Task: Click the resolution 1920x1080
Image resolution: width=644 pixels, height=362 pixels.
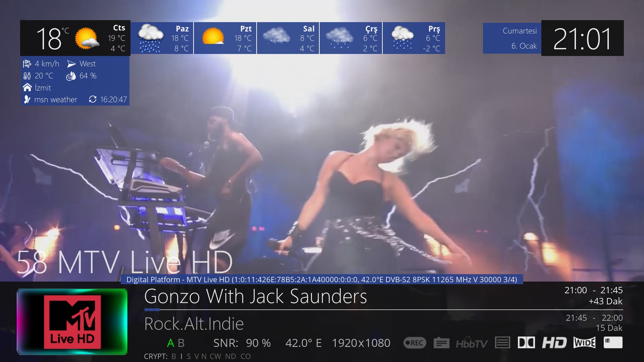Action: click(361, 343)
